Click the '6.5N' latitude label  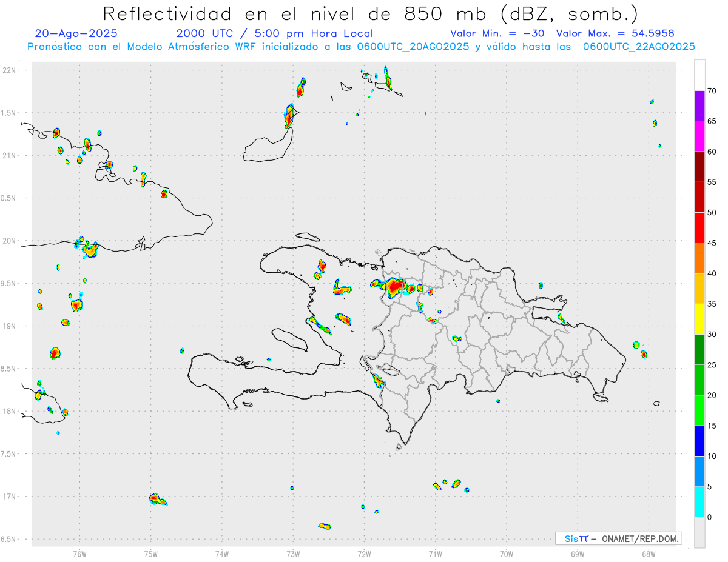pos(9,539)
